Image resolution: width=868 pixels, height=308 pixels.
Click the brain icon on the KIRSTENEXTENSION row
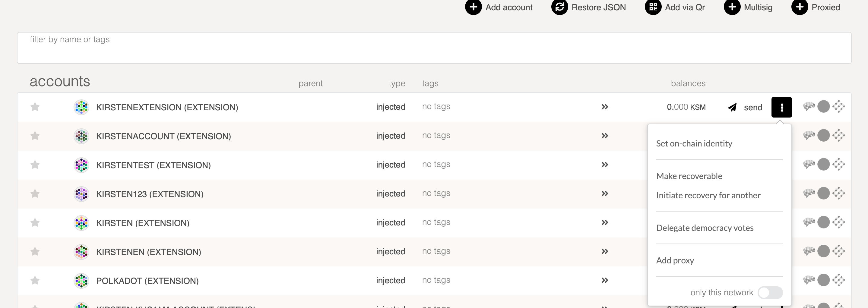809,106
